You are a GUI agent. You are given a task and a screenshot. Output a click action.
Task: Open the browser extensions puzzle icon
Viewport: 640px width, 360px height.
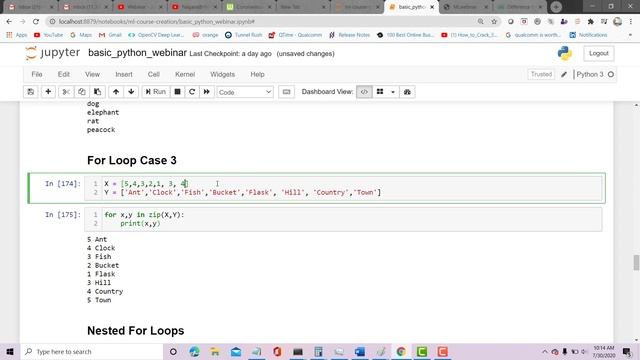[x=590, y=22]
